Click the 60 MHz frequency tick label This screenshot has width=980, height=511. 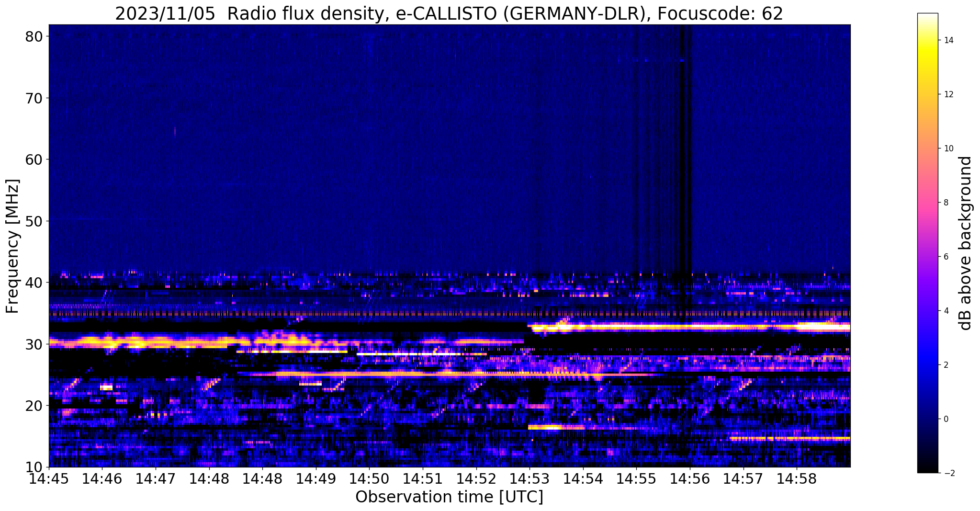(x=34, y=159)
